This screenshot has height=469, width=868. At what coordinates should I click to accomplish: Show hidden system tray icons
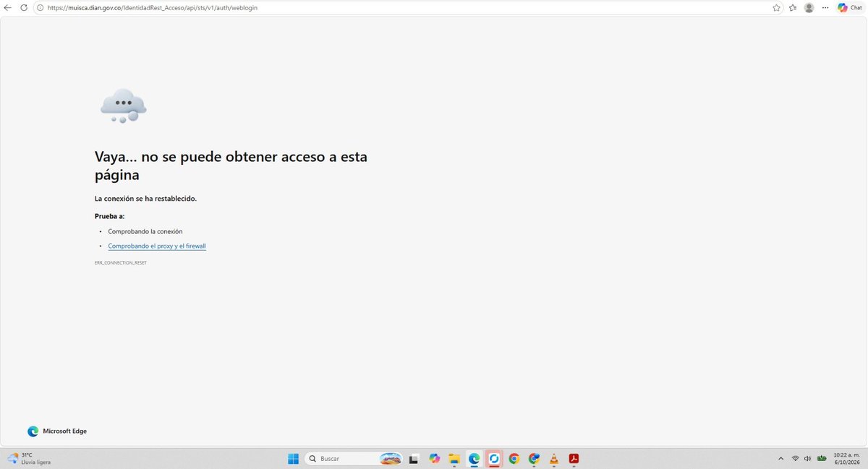tap(780, 459)
